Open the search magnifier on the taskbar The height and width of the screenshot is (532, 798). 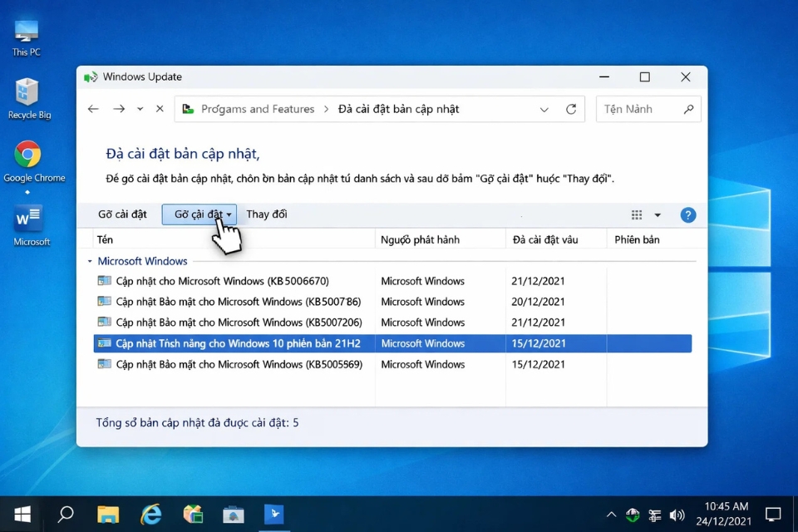click(x=64, y=515)
